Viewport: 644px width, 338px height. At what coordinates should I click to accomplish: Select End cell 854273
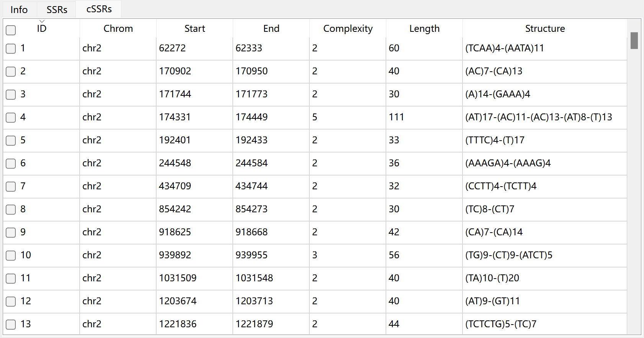[x=271, y=209]
